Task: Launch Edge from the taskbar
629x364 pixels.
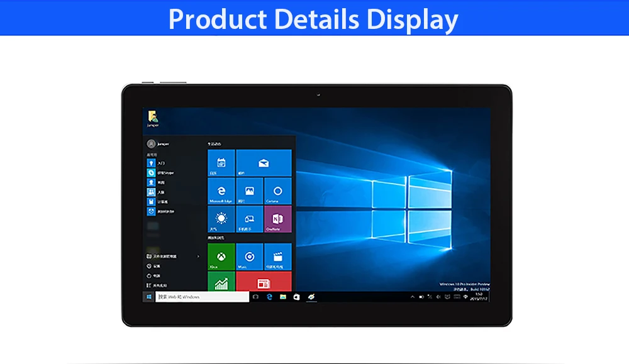Action: pyautogui.click(x=270, y=297)
